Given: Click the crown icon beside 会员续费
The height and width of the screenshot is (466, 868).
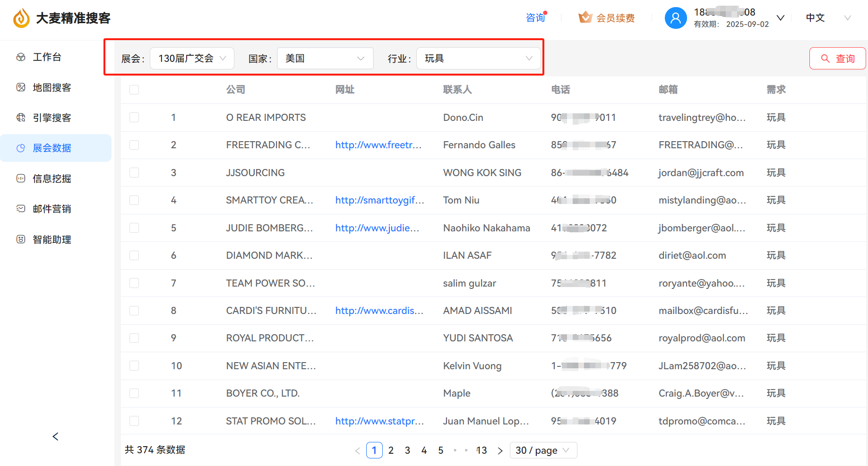Looking at the screenshot, I should click(585, 17).
